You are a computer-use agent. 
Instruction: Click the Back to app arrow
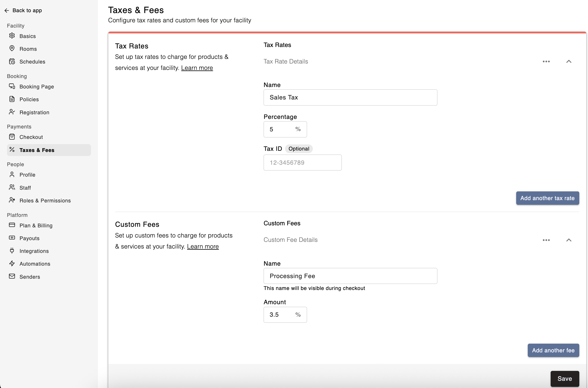click(x=7, y=10)
